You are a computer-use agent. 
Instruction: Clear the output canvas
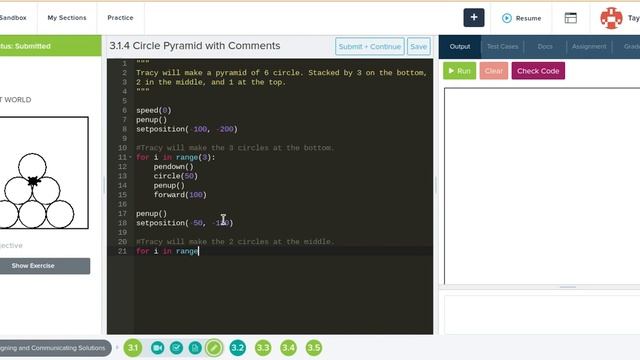pyautogui.click(x=494, y=71)
